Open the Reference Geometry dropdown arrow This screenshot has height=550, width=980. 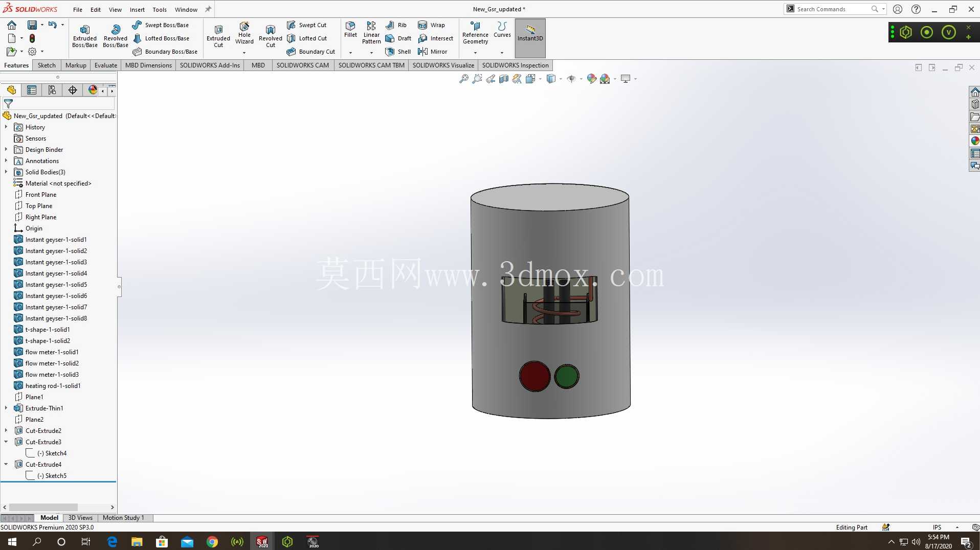click(475, 52)
